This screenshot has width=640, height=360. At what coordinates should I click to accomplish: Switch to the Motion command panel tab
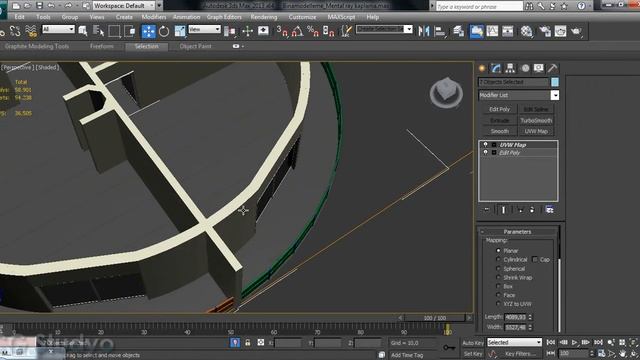[525, 68]
